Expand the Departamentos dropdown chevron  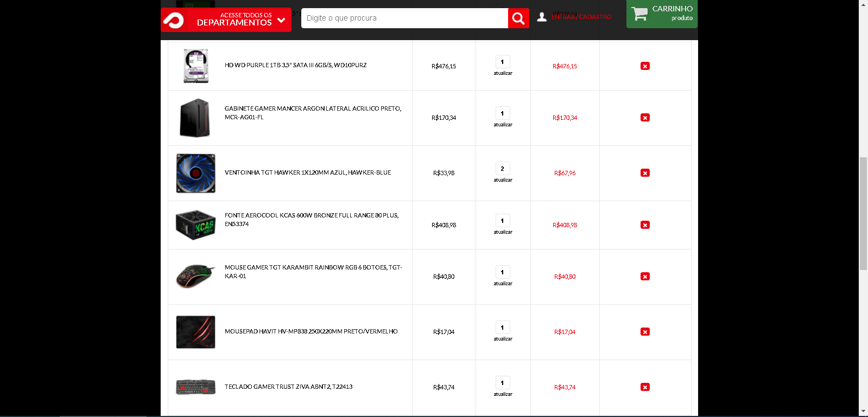point(281,21)
